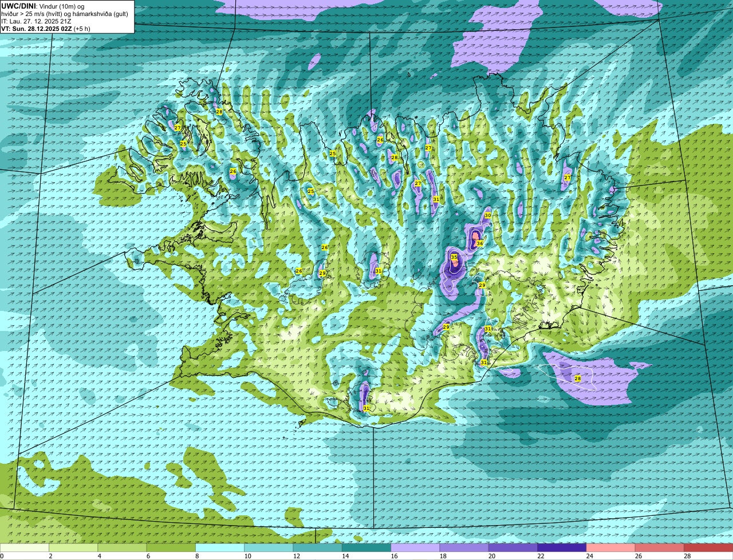This screenshot has height=560, width=733.
Task: Click the legend scale number 16
Action: 394,556
